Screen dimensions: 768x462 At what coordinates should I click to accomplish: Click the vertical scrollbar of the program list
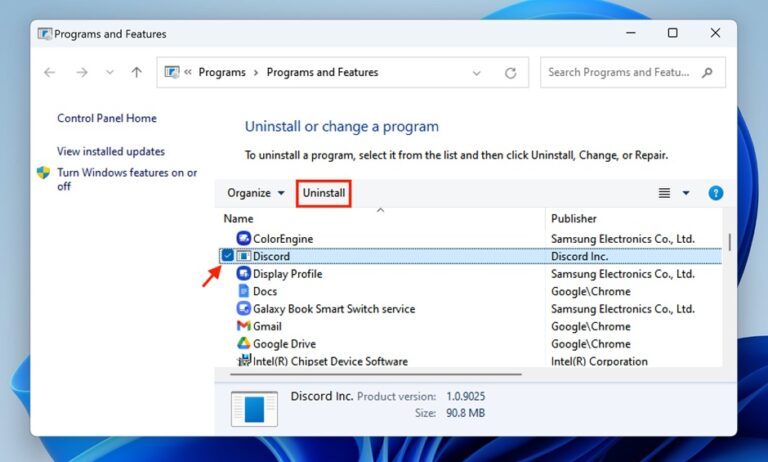tap(729, 242)
